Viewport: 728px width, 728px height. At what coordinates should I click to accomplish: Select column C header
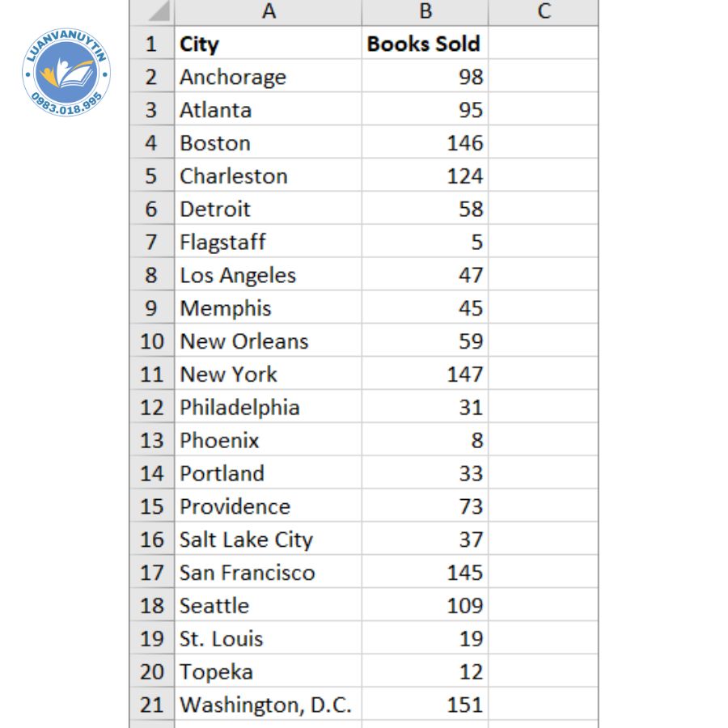tap(543, 11)
